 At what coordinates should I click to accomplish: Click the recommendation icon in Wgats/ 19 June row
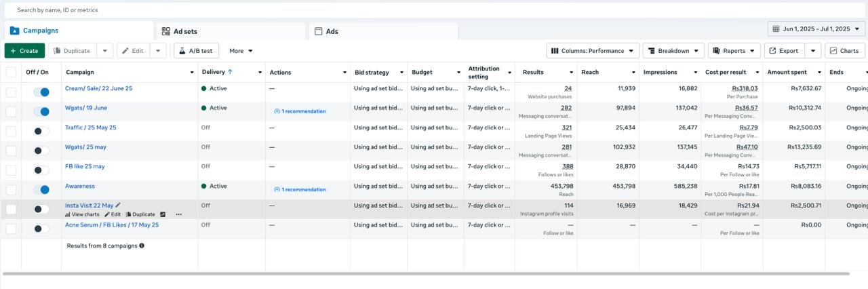277,111
